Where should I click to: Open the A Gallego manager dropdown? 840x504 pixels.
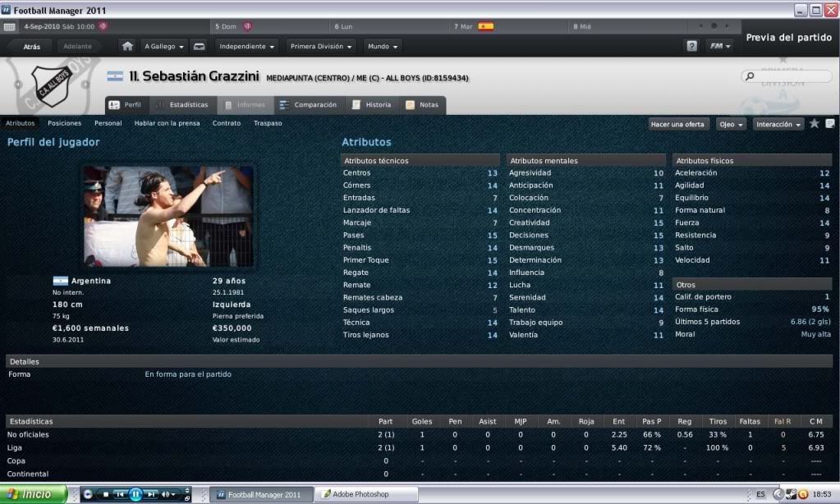point(164,47)
